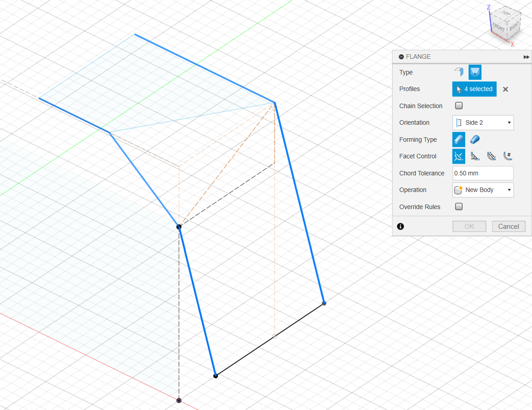532x410 pixels.
Task: Select the edge flange Type icon
Action: [x=458, y=72]
